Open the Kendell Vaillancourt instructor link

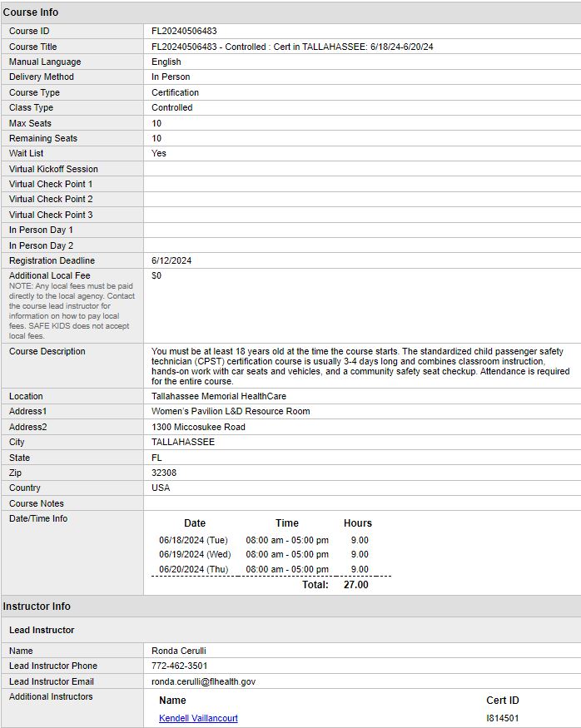[x=198, y=718]
